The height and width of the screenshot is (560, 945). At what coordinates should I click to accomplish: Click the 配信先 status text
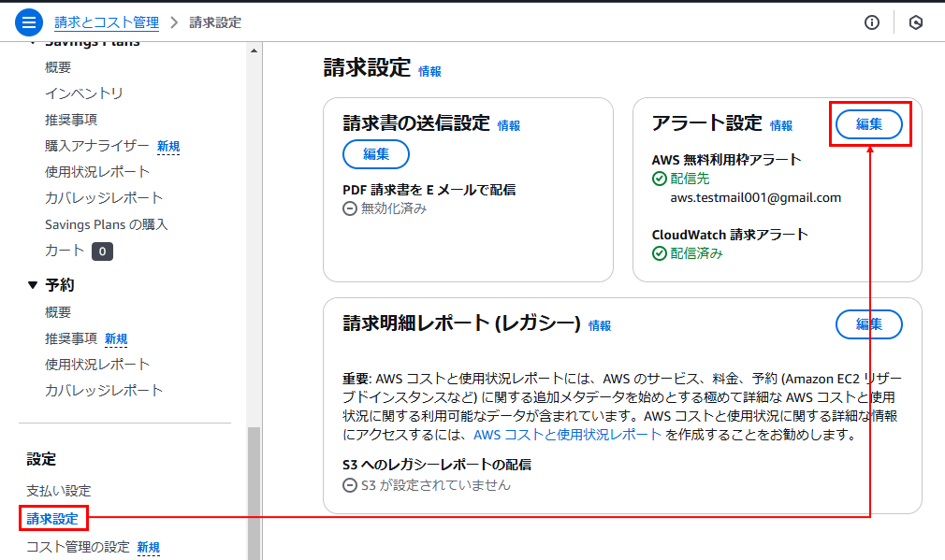[691, 179]
